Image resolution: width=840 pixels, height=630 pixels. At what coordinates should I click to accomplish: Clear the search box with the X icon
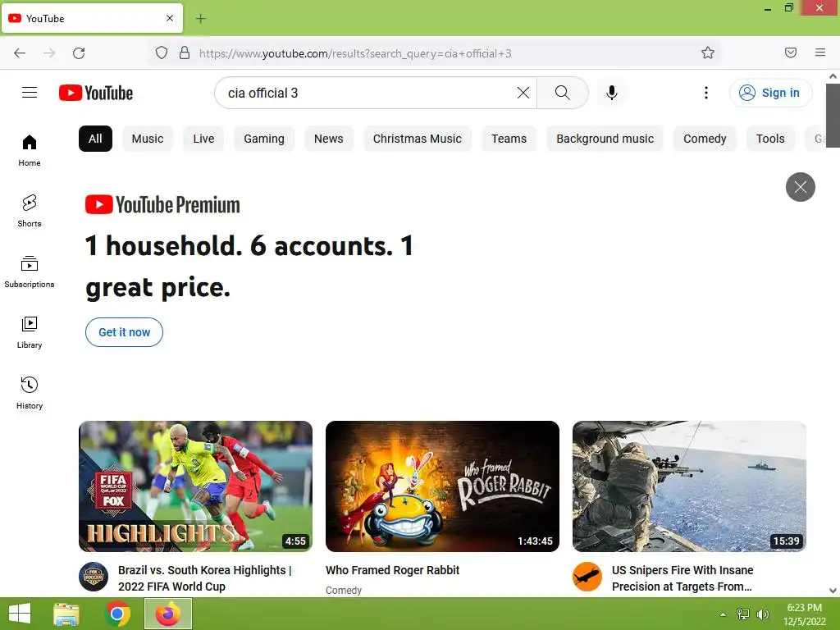(x=523, y=93)
